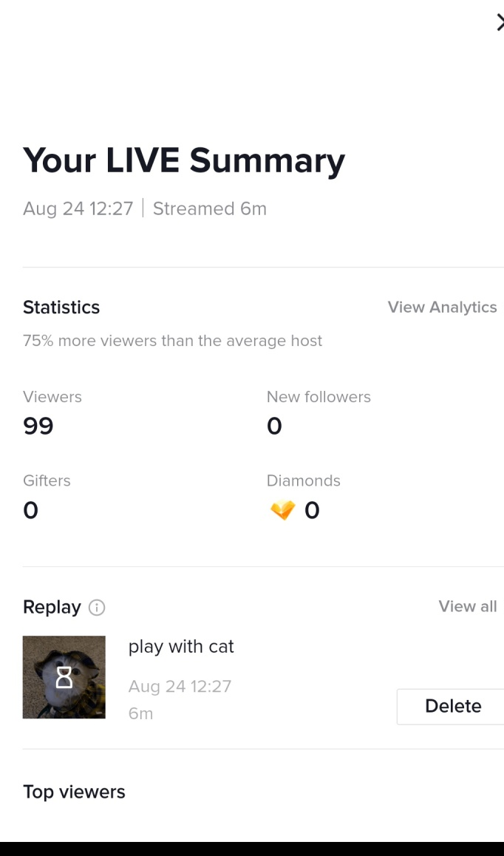Click the Top viewers heading

click(74, 792)
